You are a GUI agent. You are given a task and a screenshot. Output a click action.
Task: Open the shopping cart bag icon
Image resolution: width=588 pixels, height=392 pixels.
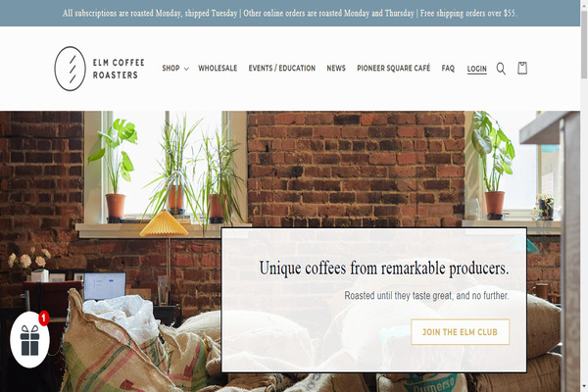(x=522, y=69)
